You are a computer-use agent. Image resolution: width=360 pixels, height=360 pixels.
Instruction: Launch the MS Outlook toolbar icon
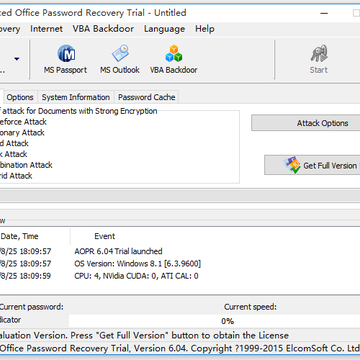point(120,53)
